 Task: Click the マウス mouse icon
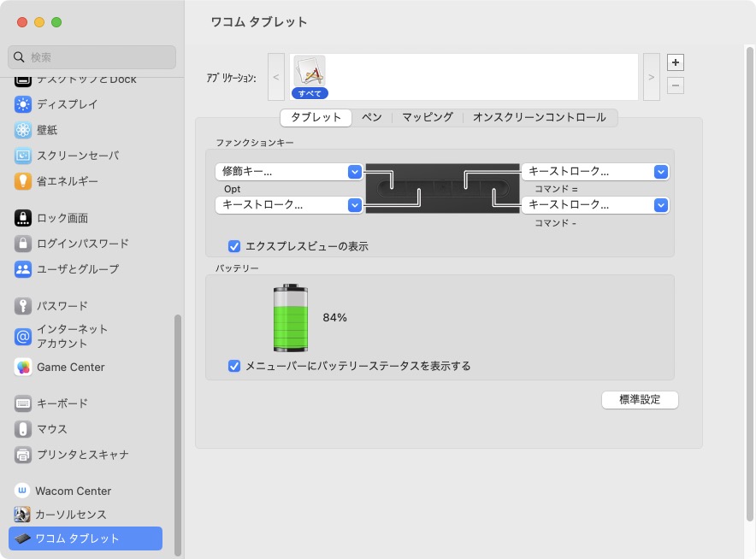[x=22, y=429]
